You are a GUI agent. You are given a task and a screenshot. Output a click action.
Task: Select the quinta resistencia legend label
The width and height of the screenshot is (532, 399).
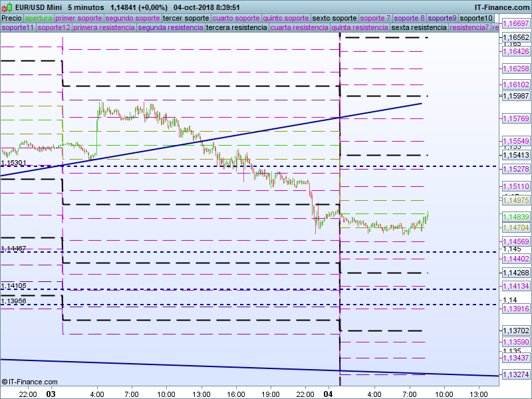coord(360,27)
